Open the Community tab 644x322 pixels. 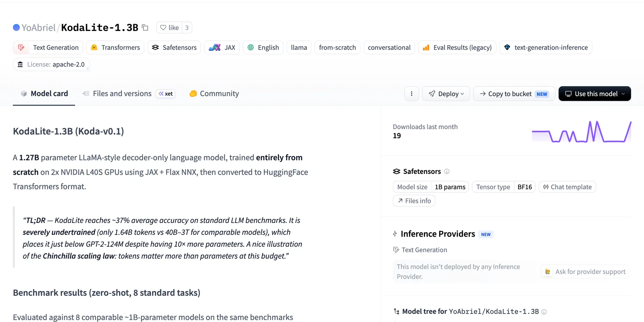(214, 94)
